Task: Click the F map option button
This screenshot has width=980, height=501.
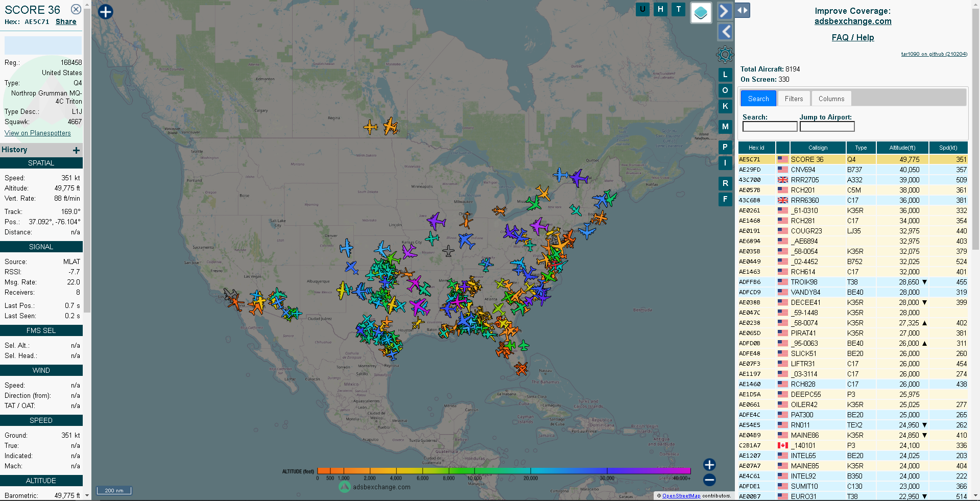Action: pos(725,199)
